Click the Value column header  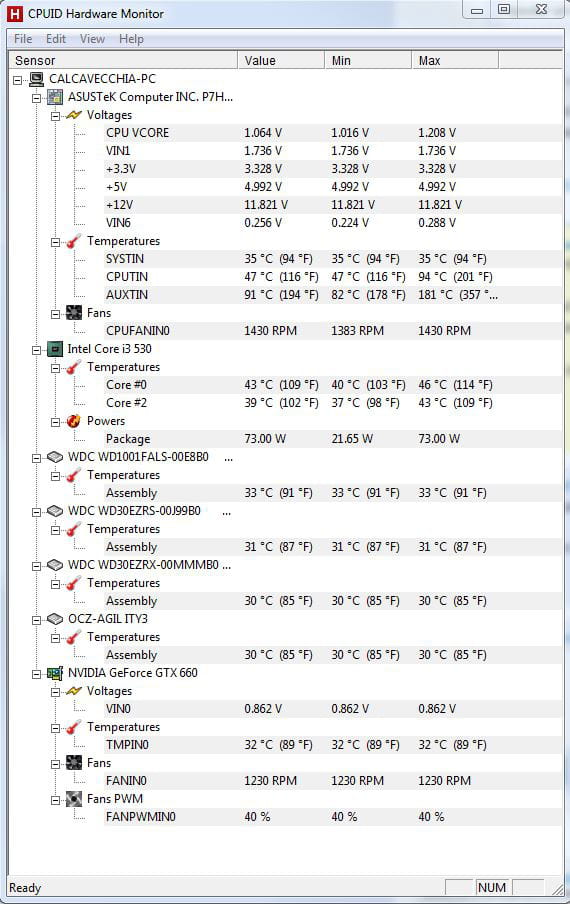point(281,61)
